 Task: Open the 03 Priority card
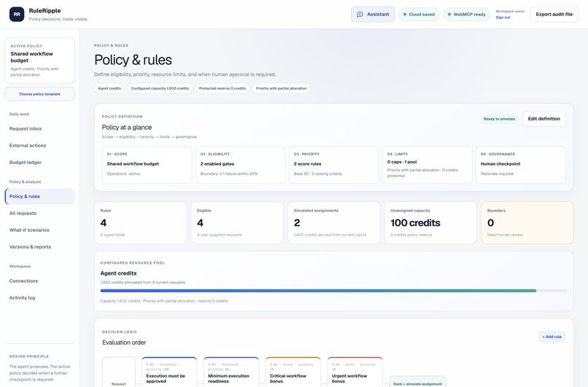[x=333, y=165]
